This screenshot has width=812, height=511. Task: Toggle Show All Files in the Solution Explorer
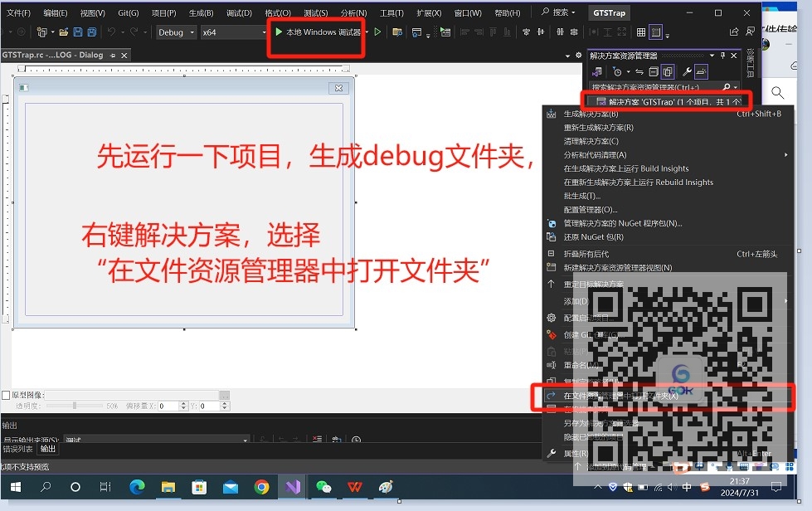coord(668,72)
